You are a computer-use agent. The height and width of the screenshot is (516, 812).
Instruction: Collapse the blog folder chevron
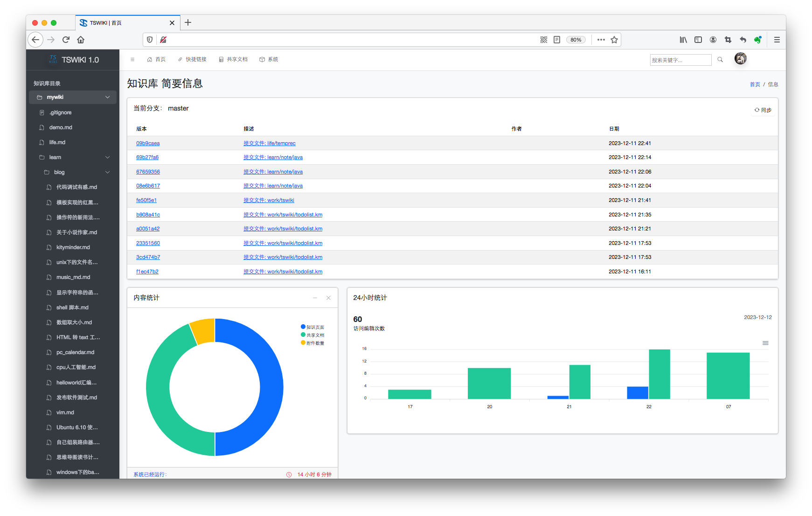[107, 172]
